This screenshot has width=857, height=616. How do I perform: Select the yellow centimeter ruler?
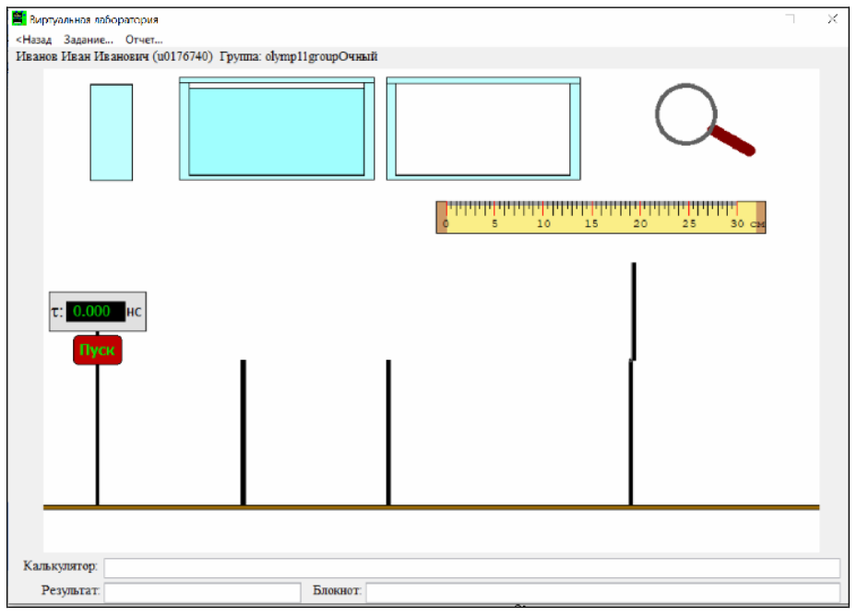coord(601,218)
